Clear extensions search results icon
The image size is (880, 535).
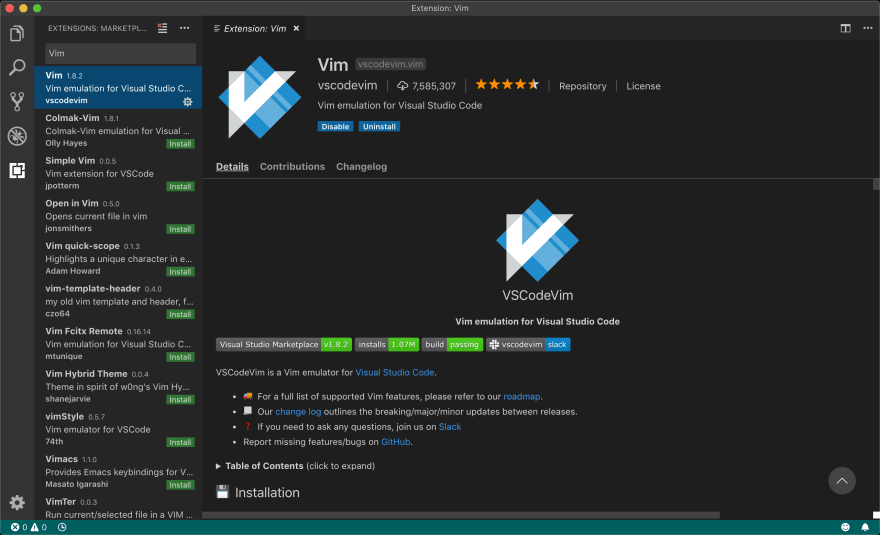pos(162,28)
